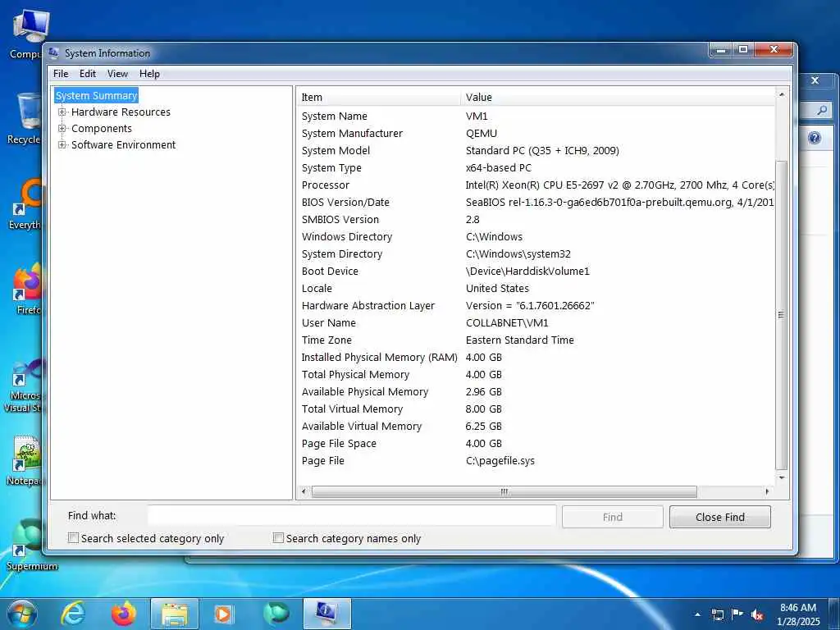This screenshot has height=630, width=840.
Task: Select the Time Zone row
Action: (536, 340)
